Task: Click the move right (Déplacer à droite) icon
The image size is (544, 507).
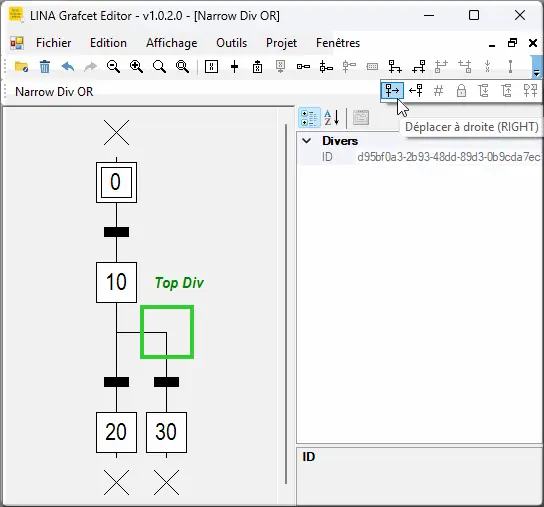Action: [392, 91]
